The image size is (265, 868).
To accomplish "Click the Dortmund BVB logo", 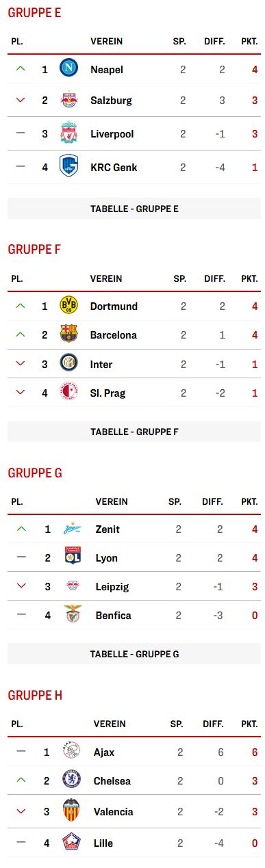I will coord(69,306).
